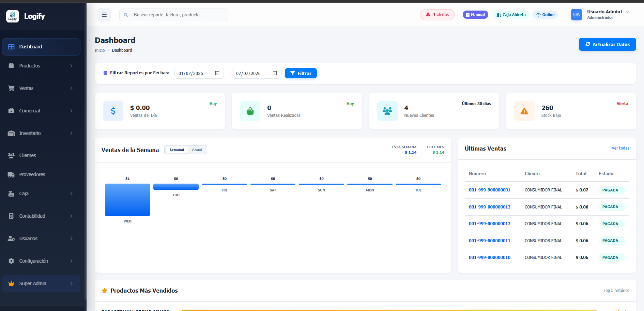Screen dimensions: 644x311
Task: Expand the Caja submenu chevron
Action: pyautogui.click(x=71, y=193)
